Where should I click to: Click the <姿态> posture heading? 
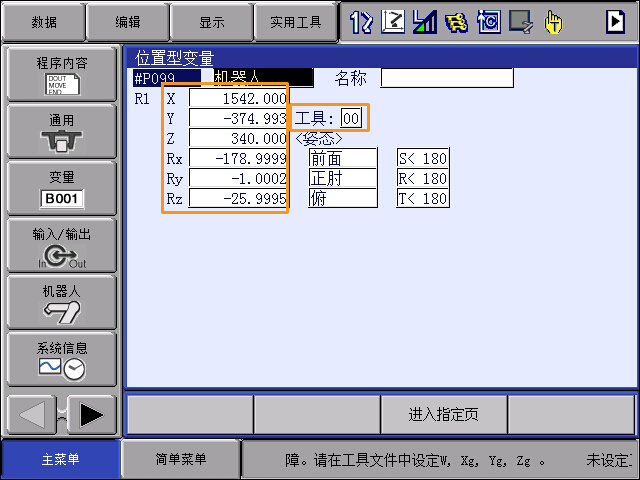click(x=319, y=139)
